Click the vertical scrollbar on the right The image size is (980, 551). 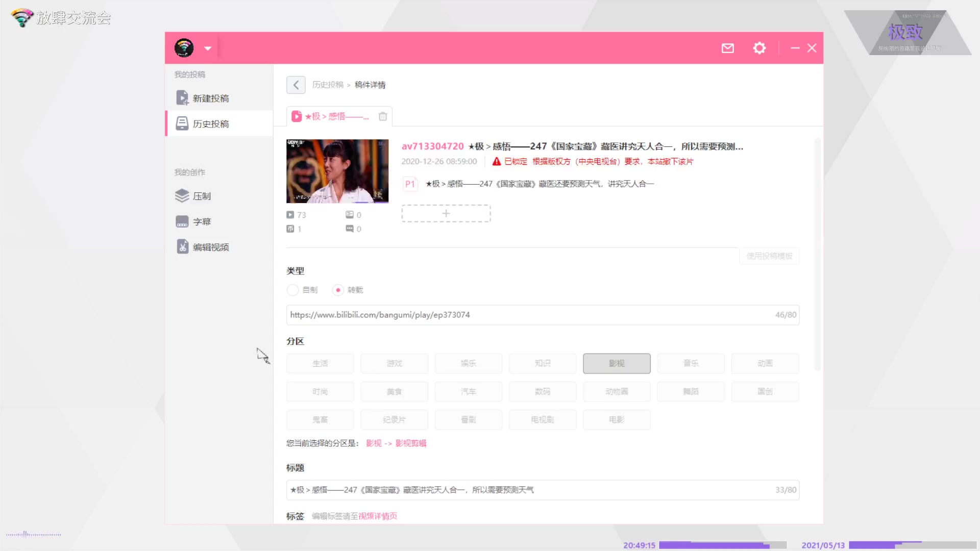tap(817, 254)
